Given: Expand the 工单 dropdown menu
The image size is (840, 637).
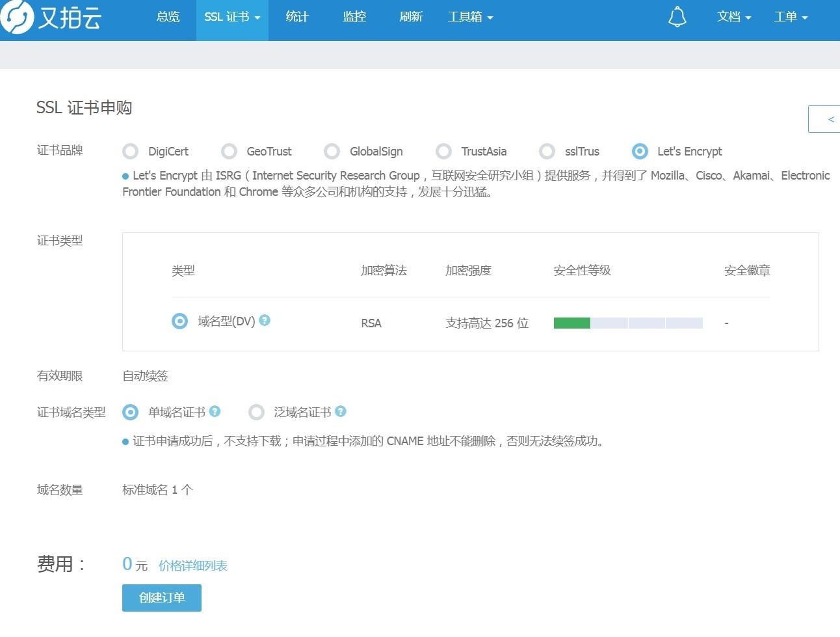Looking at the screenshot, I should [791, 18].
